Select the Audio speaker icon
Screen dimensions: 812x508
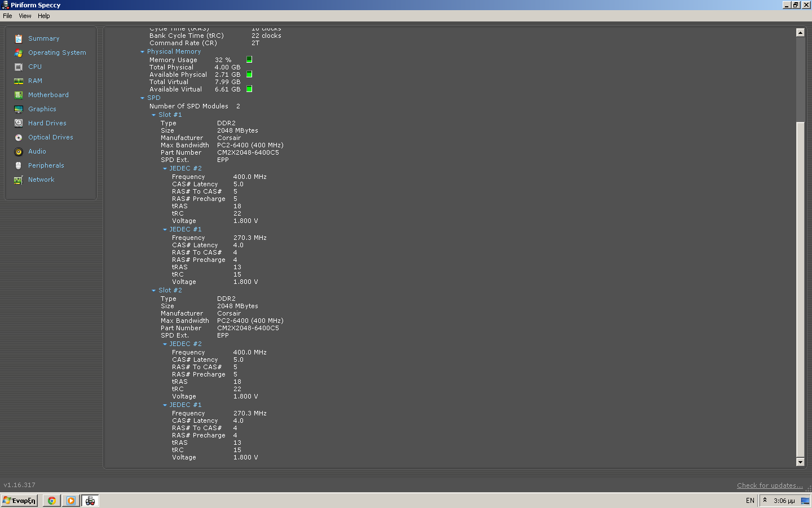click(19, 151)
